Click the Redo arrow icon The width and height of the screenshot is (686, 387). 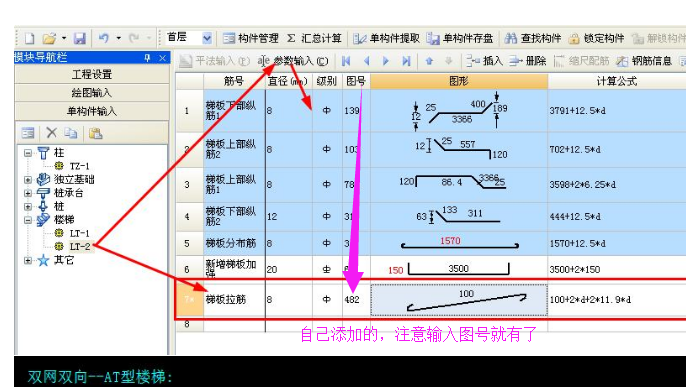coord(134,38)
